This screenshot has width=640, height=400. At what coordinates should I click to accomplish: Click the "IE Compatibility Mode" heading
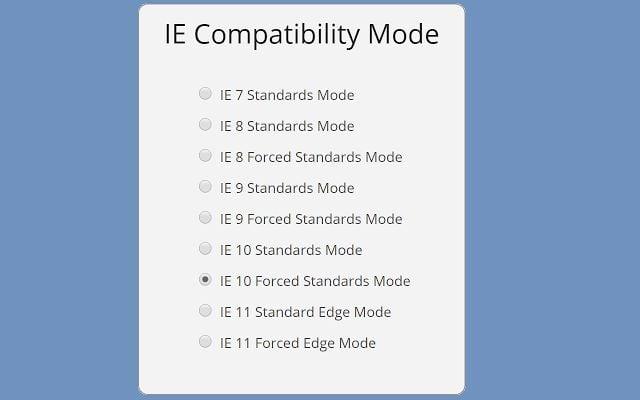click(x=302, y=35)
